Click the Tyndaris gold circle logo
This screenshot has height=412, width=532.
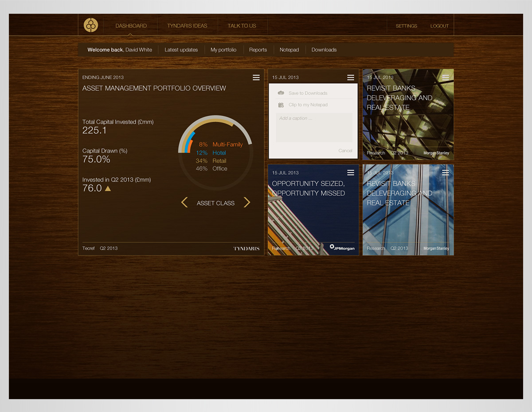(91, 25)
